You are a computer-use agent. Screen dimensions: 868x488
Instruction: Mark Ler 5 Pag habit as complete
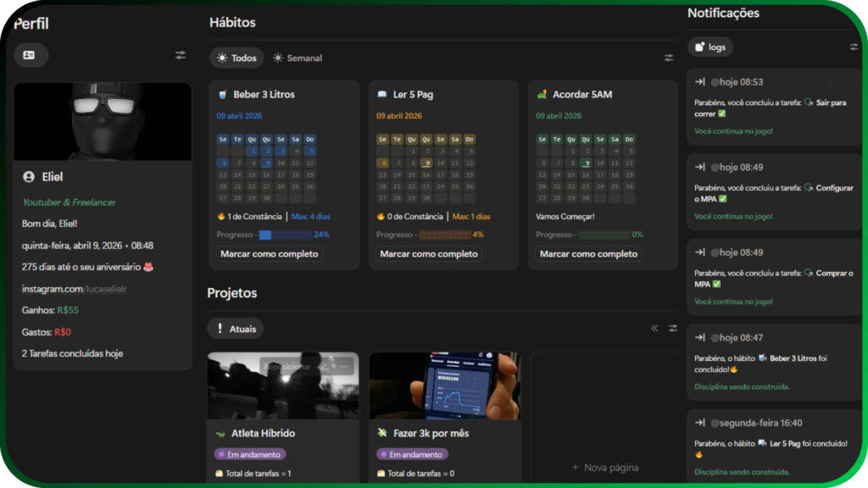point(428,254)
